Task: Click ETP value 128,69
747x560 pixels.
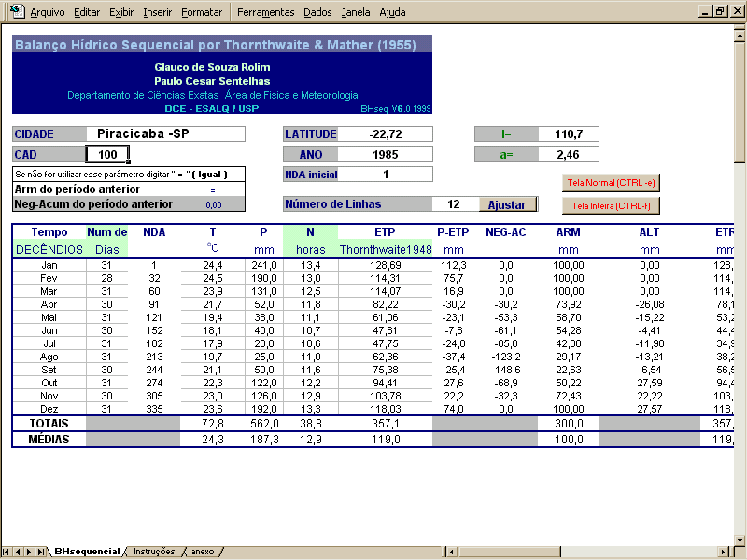Action: [x=386, y=265]
